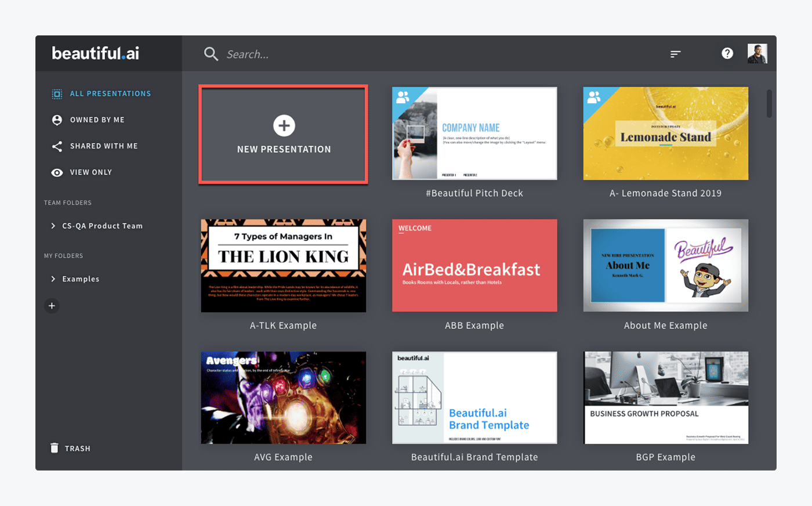
Task: Click the plus icon in the New Presentation tile
Action: (284, 125)
